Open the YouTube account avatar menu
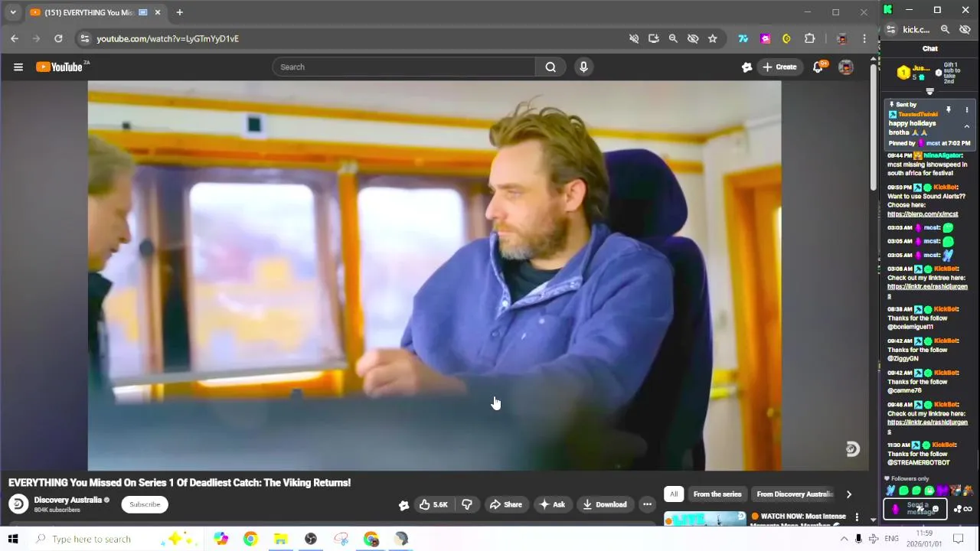The height and width of the screenshot is (551, 980). [x=846, y=67]
